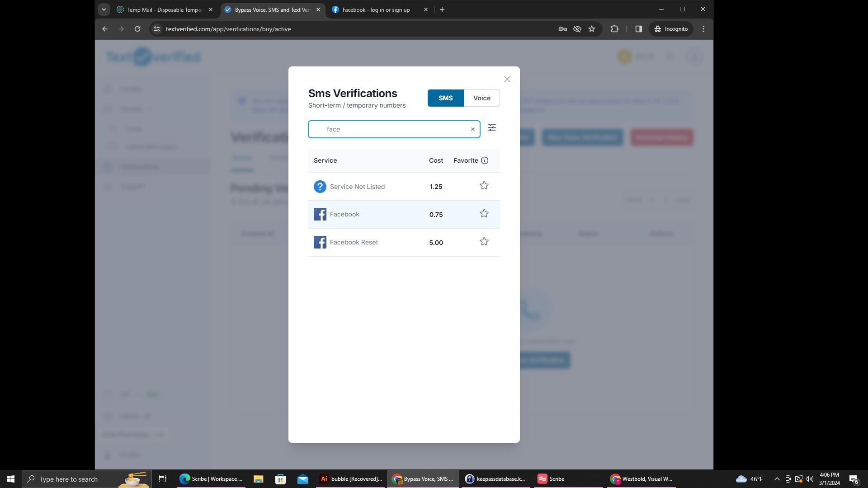This screenshot has width=868, height=488.
Task: Favorite the Facebook service star
Action: point(484,213)
